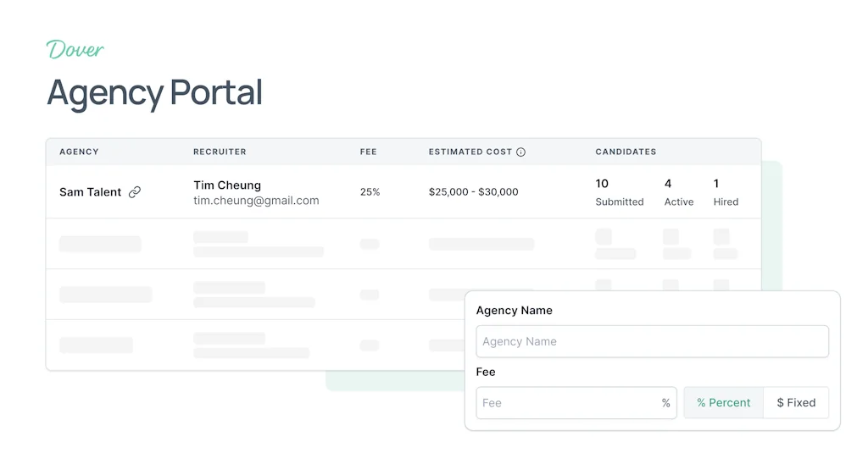Screen dimensions: 868x453
Task: Click the email tim.cheung@gmail.com
Action: 256,200
